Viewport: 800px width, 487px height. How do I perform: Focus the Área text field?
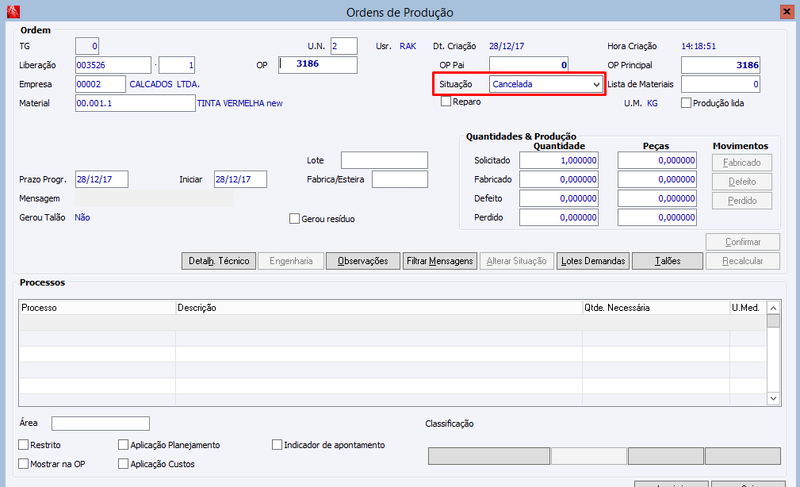point(101,423)
